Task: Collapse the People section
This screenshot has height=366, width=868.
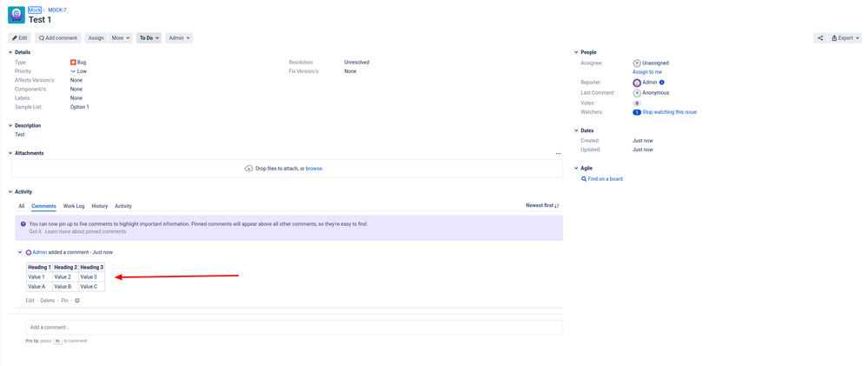Action: coord(576,53)
